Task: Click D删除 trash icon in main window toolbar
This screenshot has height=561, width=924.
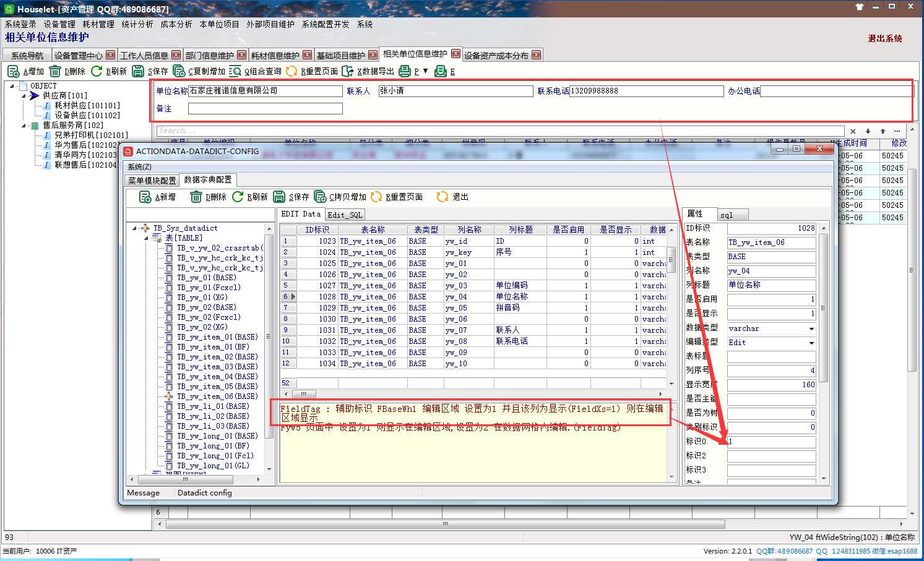Action: pyautogui.click(x=55, y=72)
